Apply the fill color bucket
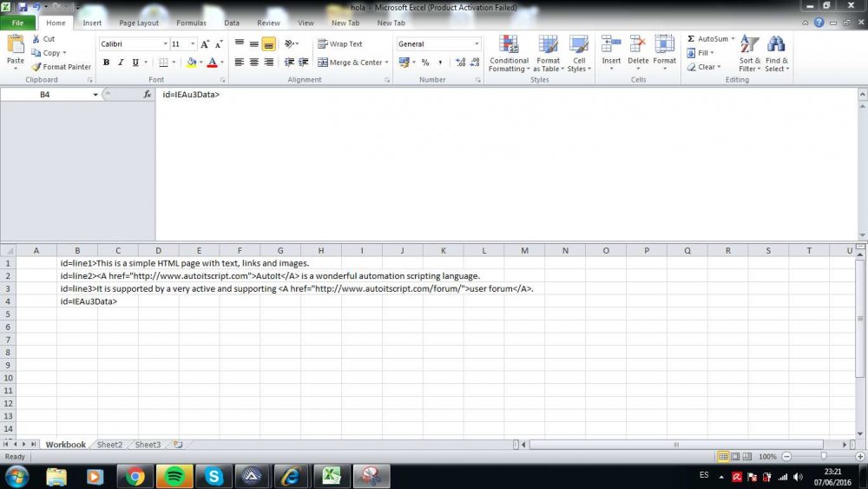 click(x=191, y=62)
